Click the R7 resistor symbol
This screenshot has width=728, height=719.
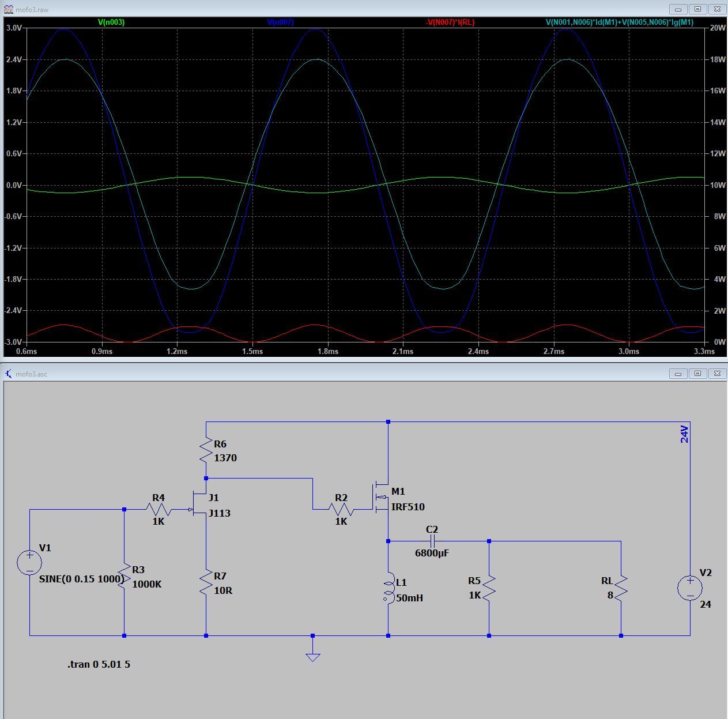click(206, 582)
